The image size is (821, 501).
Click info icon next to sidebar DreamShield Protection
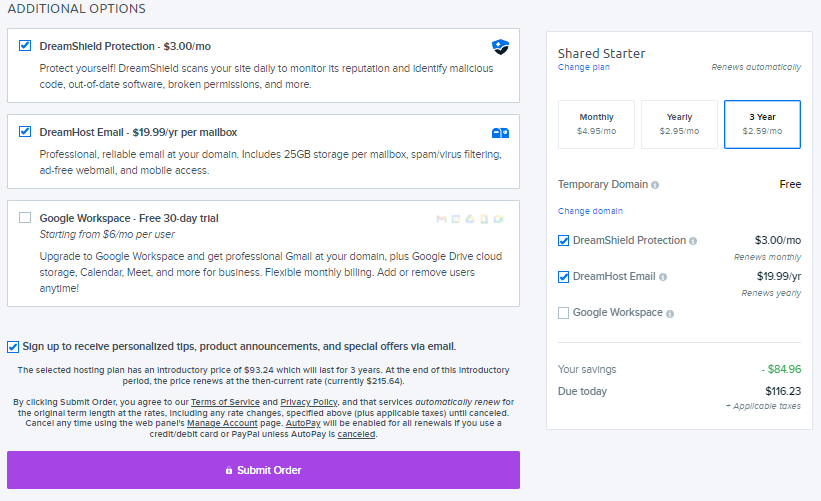[693, 241]
